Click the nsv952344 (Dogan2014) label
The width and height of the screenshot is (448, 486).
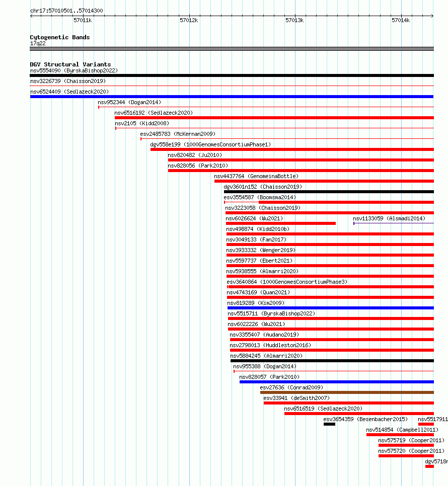[129, 102]
